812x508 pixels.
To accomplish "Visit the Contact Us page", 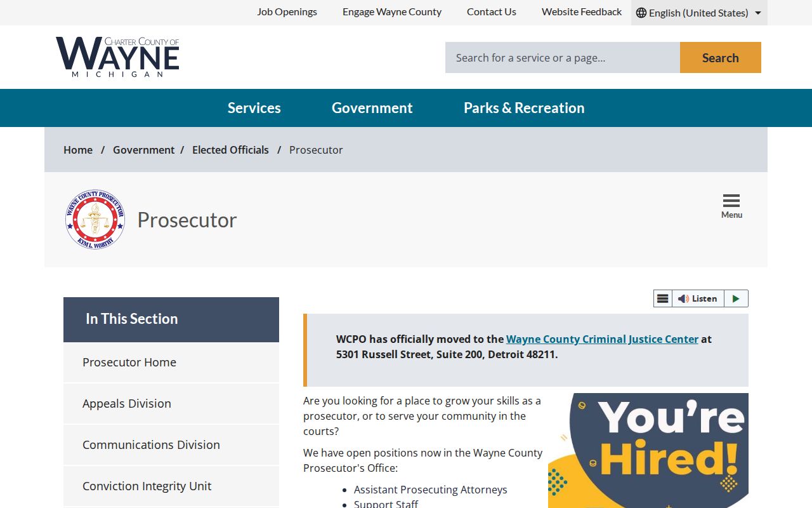I will (x=492, y=12).
